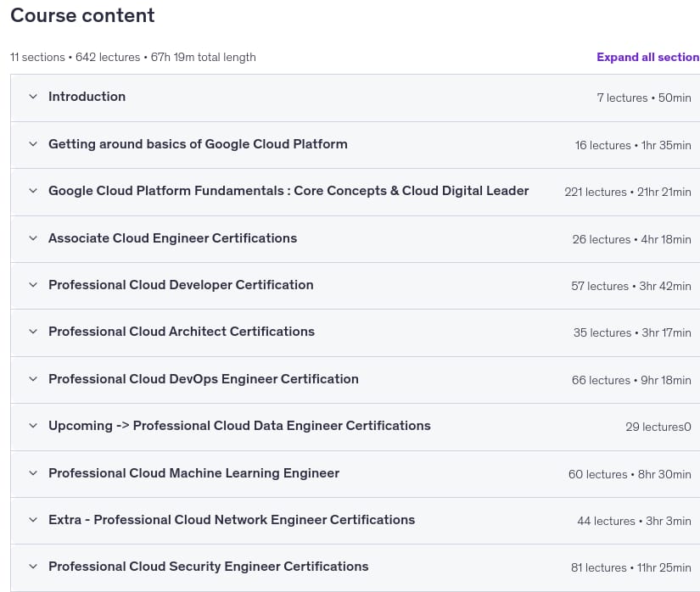
Task: Click '11 sections • 642 lectures' summary text
Action: (75, 57)
